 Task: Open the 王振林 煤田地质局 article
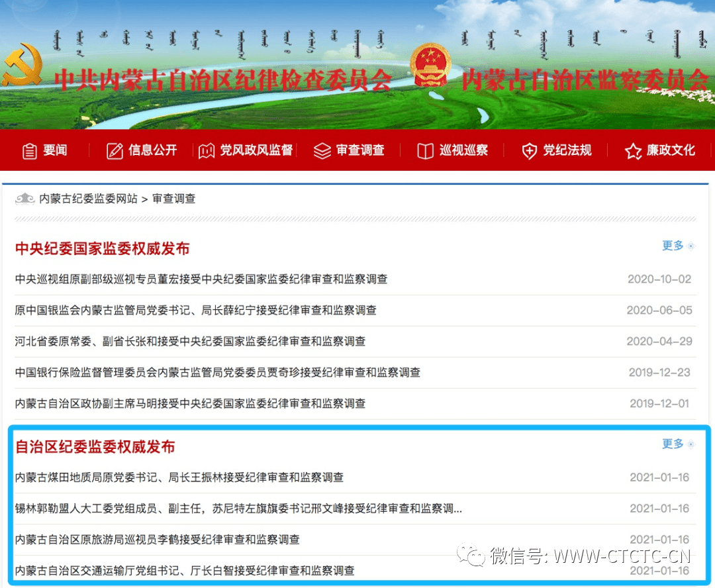tap(179, 477)
